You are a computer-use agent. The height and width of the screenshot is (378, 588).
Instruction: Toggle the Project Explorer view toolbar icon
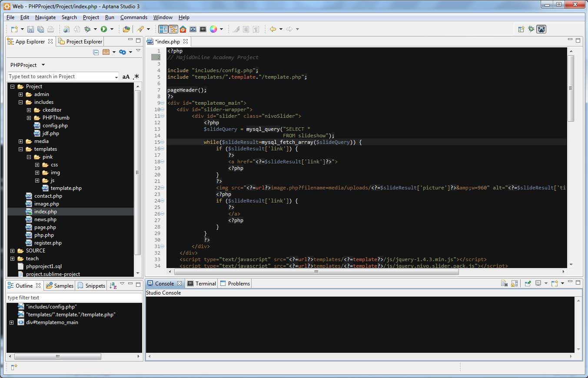coord(173,29)
